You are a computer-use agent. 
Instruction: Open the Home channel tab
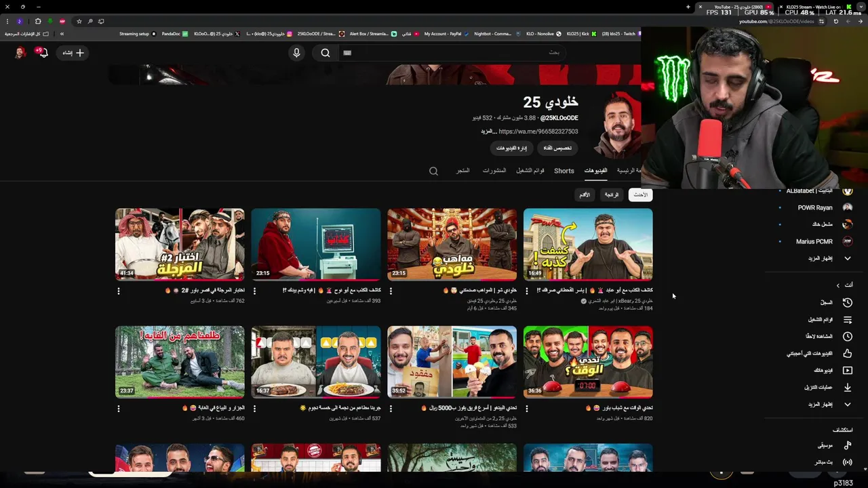pos(629,171)
